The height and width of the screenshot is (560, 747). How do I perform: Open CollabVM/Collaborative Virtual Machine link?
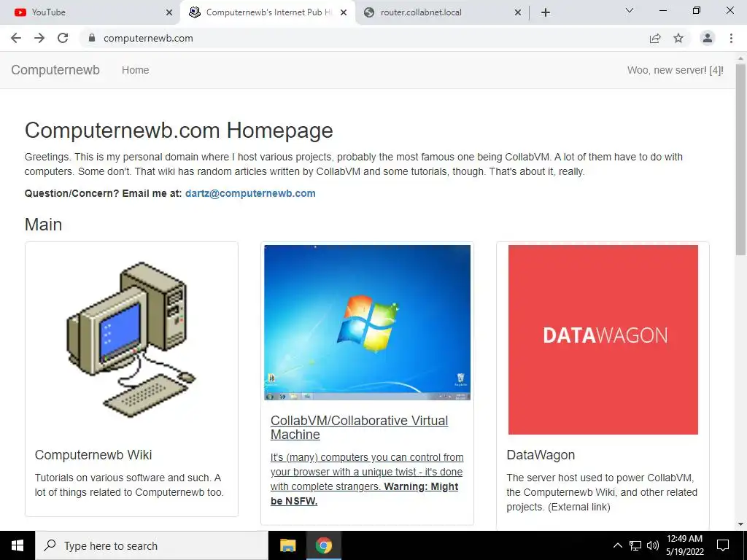tap(359, 427)
